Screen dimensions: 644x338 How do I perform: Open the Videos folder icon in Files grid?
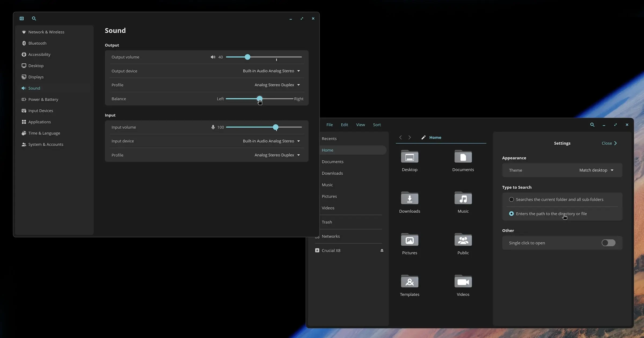pyautogui.click(x=463, y=281)
